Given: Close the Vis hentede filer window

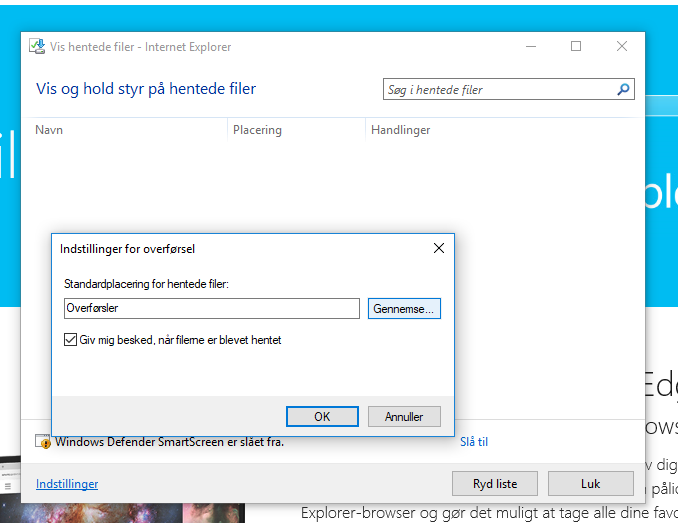Looking at the screenshot, I should tap(622, 46).
